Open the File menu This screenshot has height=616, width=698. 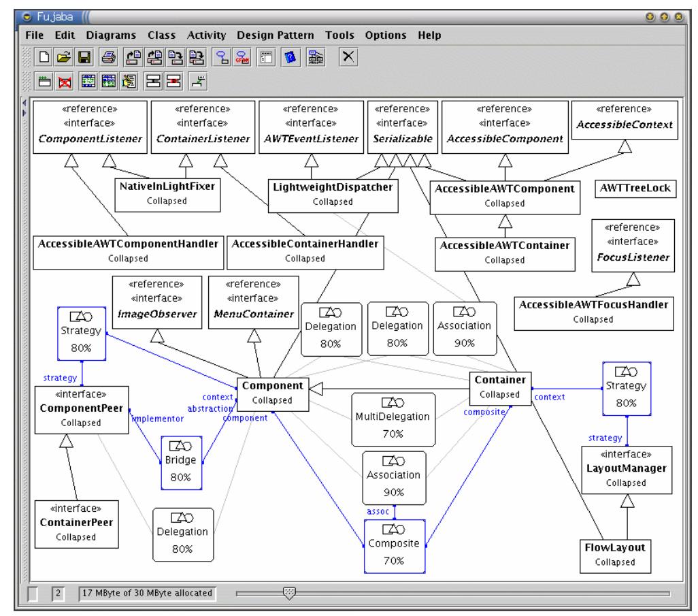(x=34, y=35)
